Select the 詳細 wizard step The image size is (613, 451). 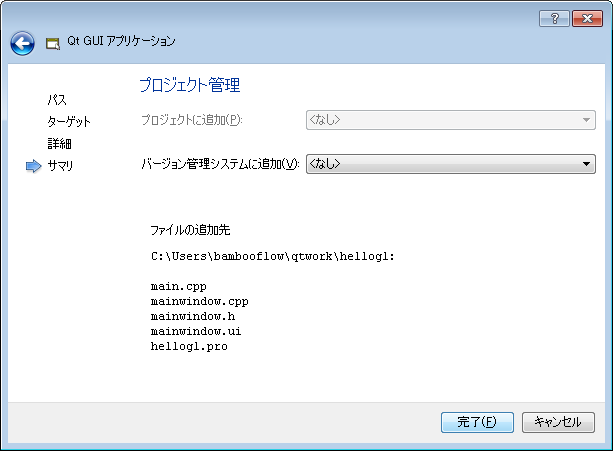click(59, 143)
